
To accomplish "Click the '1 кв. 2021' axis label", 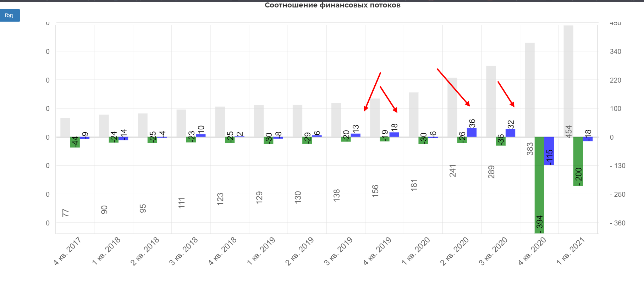I will tap(570, 251).
